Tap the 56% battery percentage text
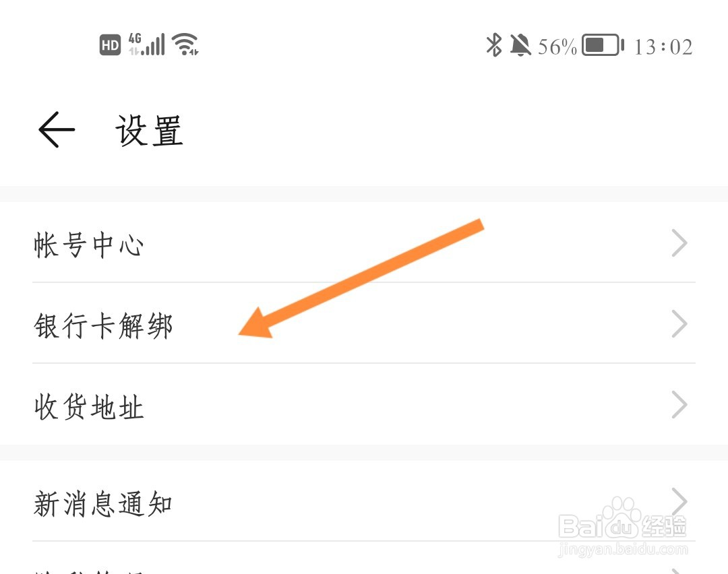The image size is (728, 574). tap(557, 46)
